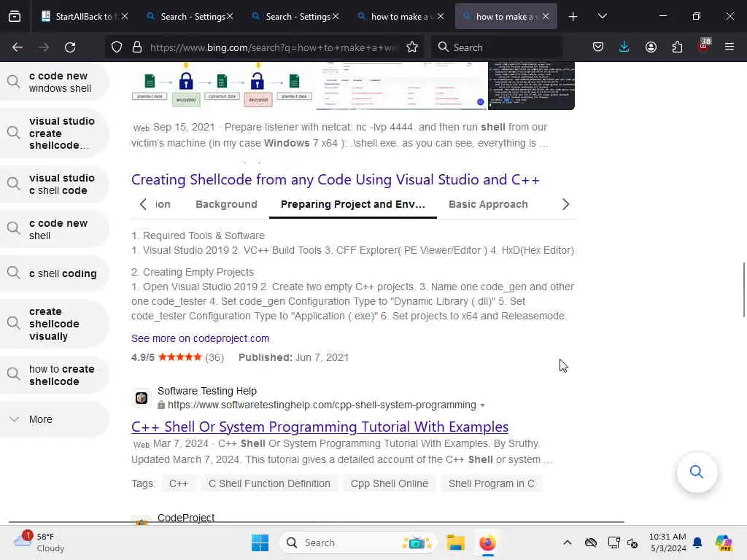Open the clock showing 10:31 AM 5/3/2024
This screenshot has height=560, width=747.
(x=667, y=542)
